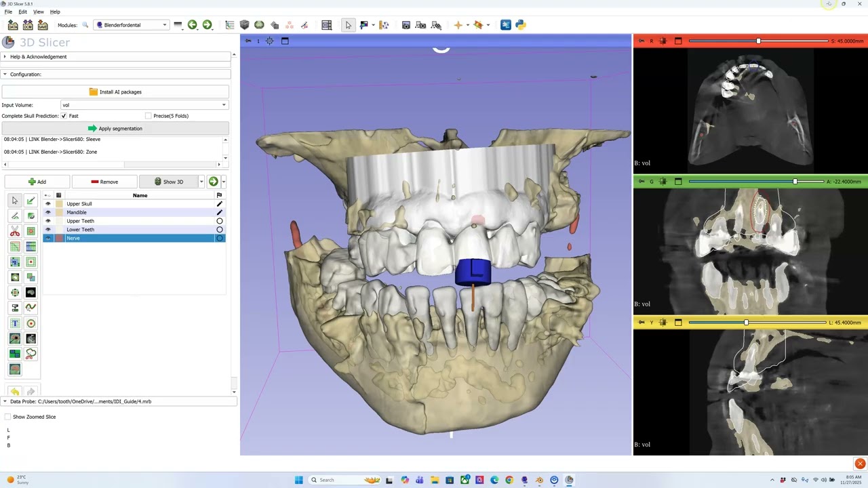Screen dimensions: 868x488
Task: Open the Edit menu
Action: click(x=23, y=12)
